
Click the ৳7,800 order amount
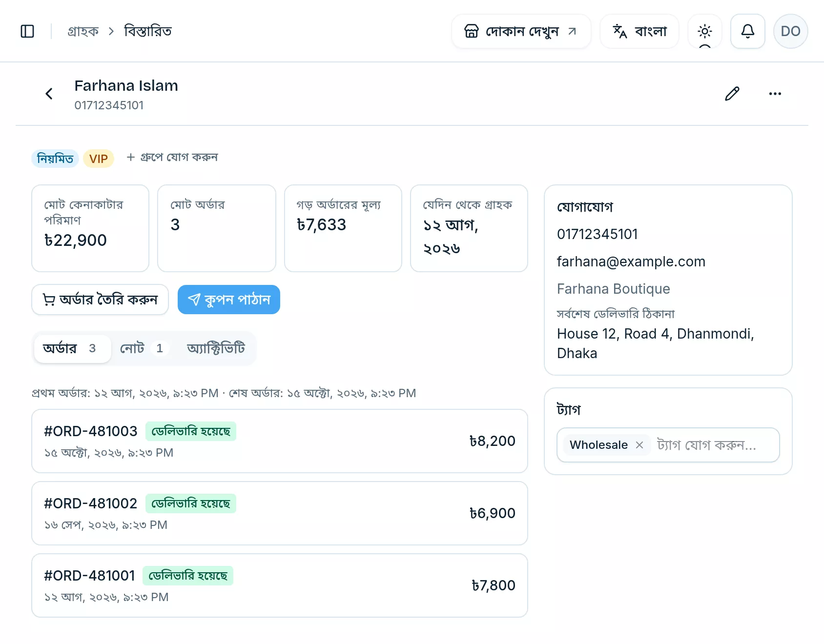pyautogui.click(x=494, y=585)
